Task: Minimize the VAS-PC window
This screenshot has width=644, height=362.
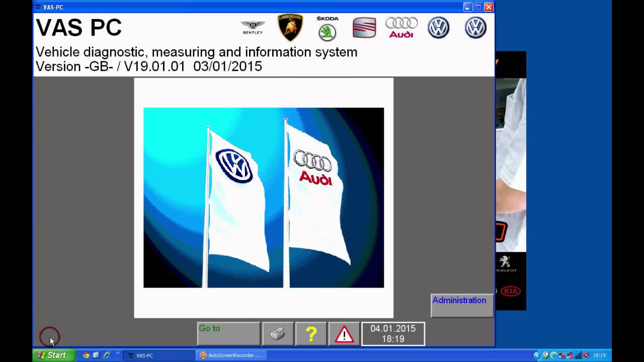Action: click(x=468, y=7)
